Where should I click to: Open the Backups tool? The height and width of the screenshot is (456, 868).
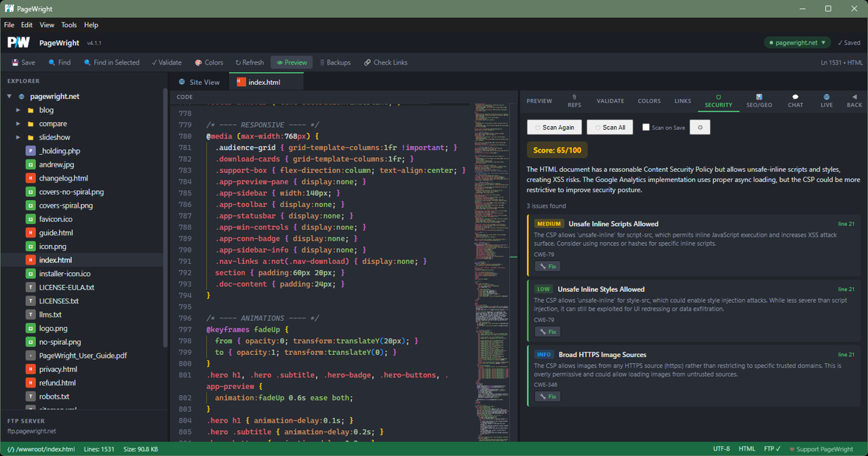point(335,62)
